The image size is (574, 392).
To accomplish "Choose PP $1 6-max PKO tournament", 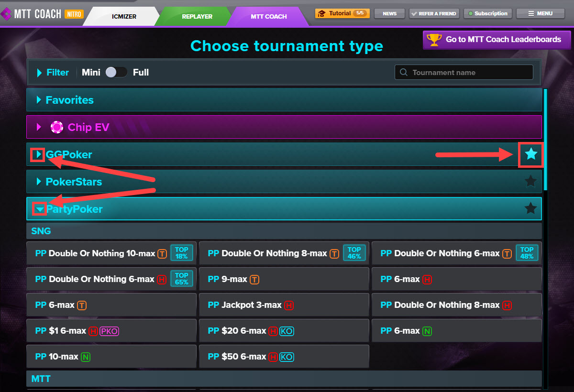I will (111, 330).
